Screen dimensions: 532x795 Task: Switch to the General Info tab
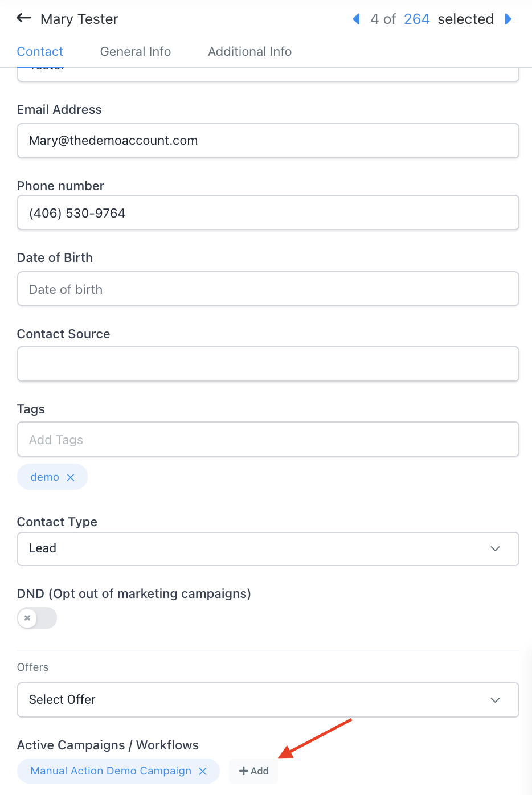pos(136,51)
